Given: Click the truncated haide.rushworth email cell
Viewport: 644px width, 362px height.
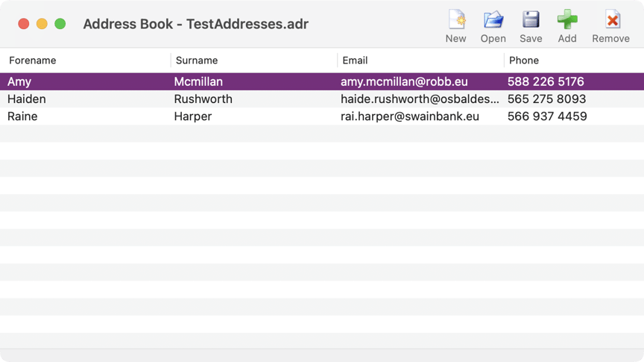Looking at the screenshot, I should (420, 99).
